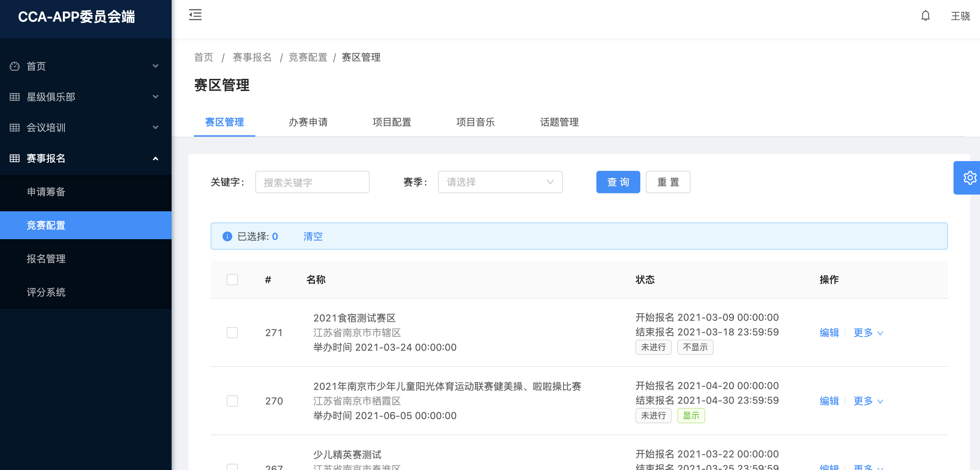
Task: Click the 未进行 tag in row 270
Action: (x=653, y=416)
